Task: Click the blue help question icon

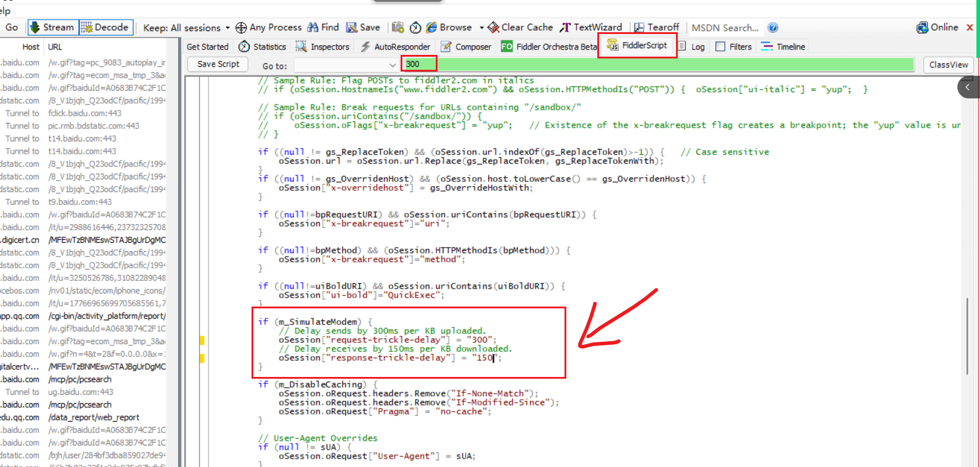Action: [773, 27]
